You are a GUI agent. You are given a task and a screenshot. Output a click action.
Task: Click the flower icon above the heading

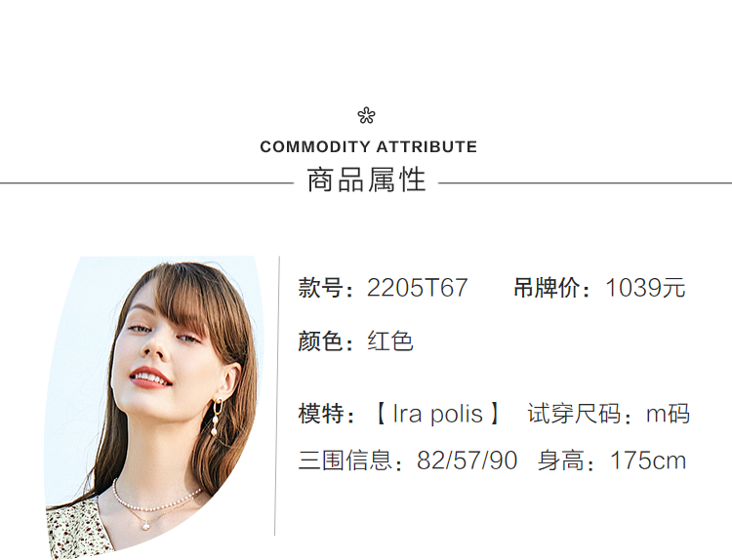point(366,116)
